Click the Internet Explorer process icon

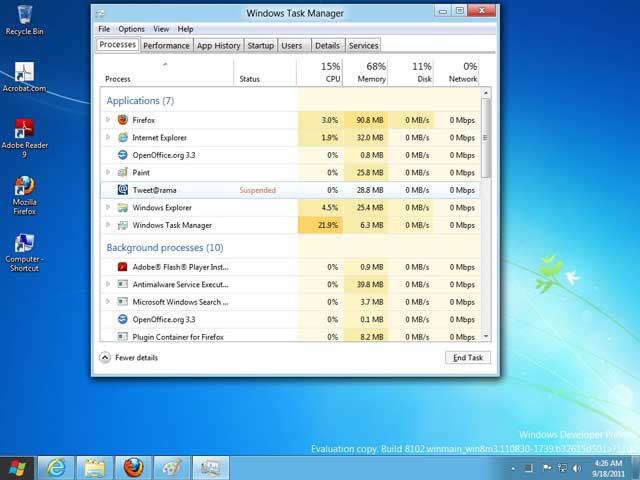coord(122,138)
